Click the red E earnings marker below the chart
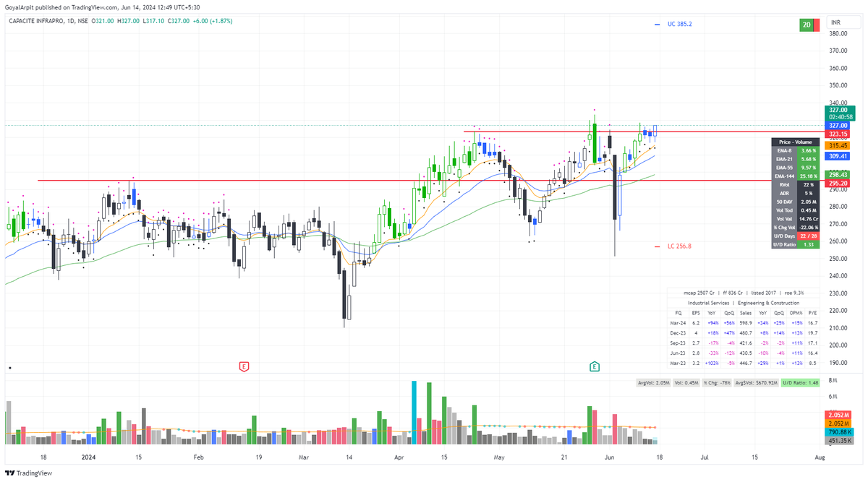This screenshot has width=868, height=482. pyautogui.click(x=244, y=366)
